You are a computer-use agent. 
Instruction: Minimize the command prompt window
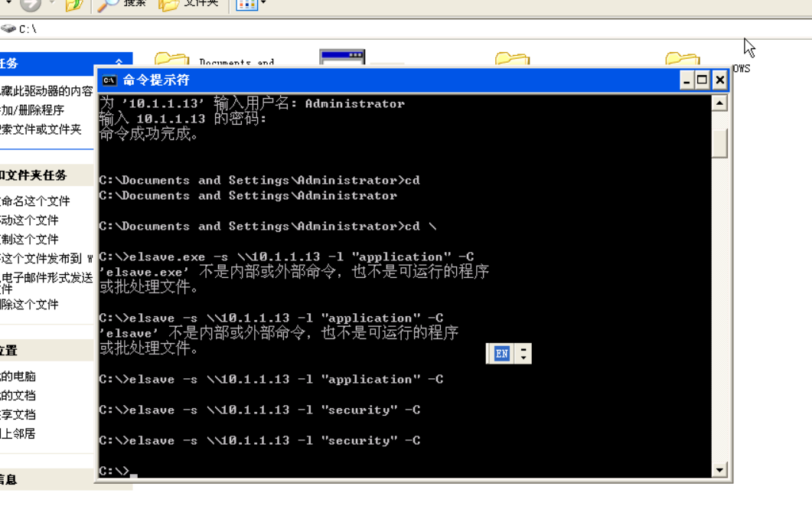[686, 80]
